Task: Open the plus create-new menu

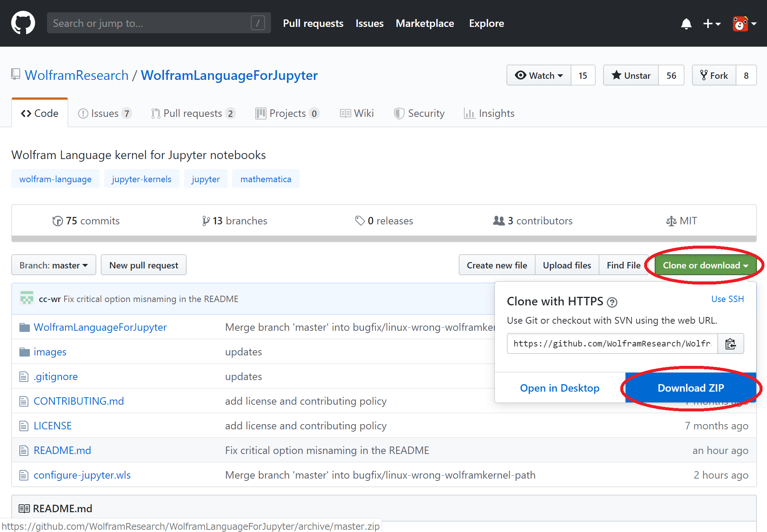Action: coord(711,24)
